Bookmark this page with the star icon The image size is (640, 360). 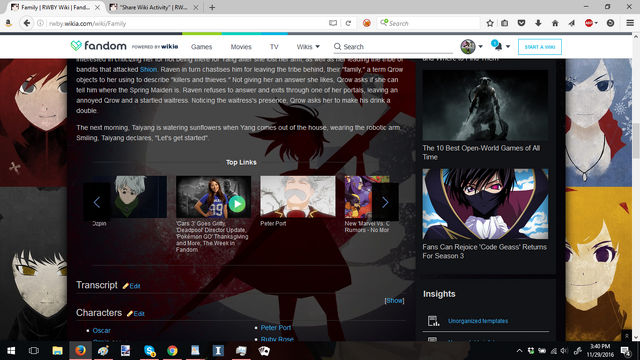[x=490, y=23]
